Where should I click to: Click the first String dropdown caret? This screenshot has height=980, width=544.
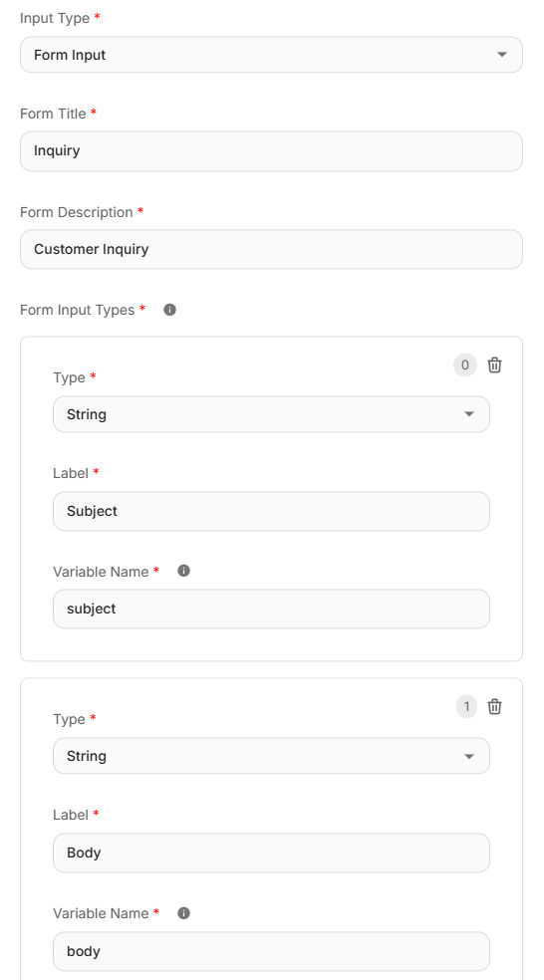(469, 414)
